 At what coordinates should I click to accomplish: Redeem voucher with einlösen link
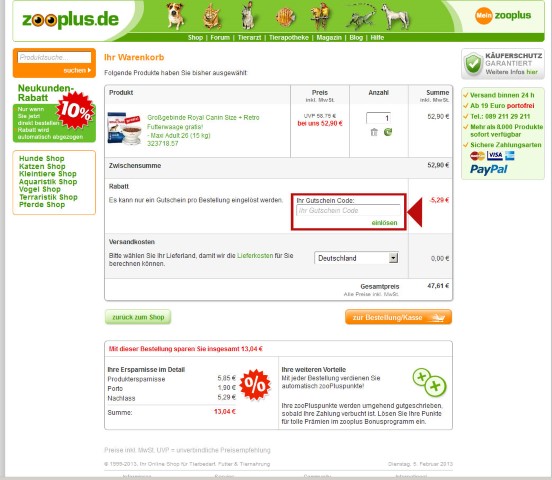click(x=384, y=223)
